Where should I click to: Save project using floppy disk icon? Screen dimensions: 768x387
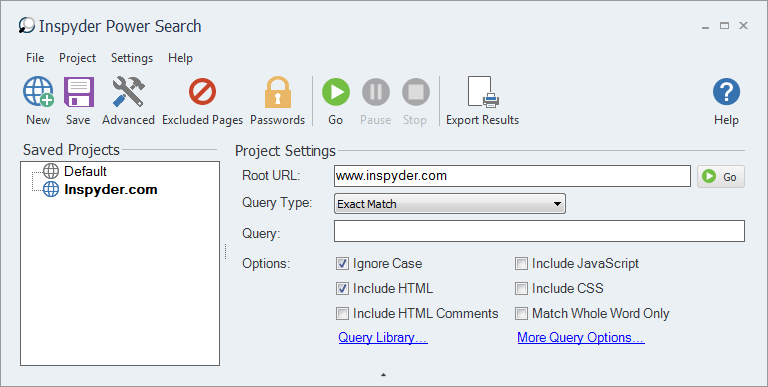tap(78, 101)
